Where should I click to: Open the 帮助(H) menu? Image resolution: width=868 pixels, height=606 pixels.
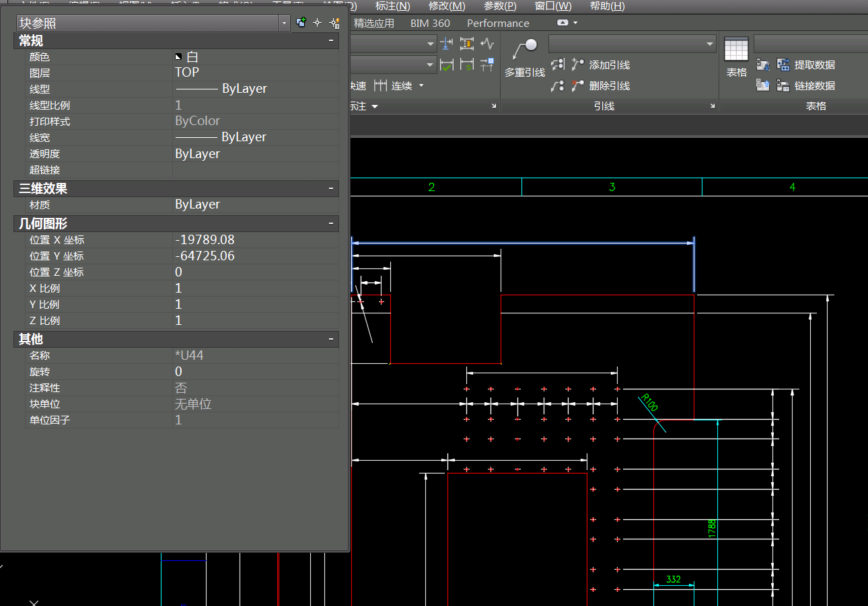[607, 6]
